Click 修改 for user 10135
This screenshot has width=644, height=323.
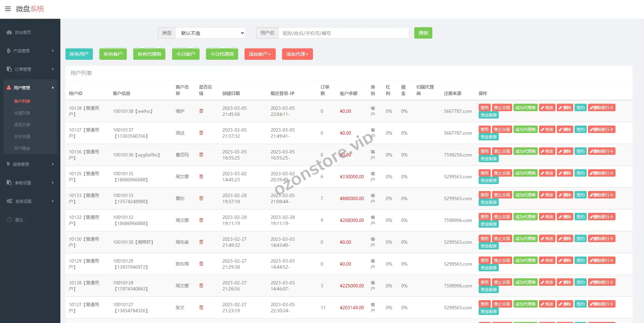click(547, 173)
